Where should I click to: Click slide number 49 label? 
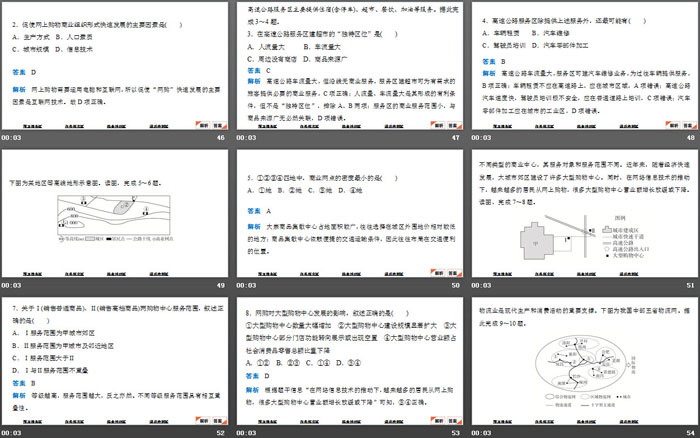coord(221,285)
